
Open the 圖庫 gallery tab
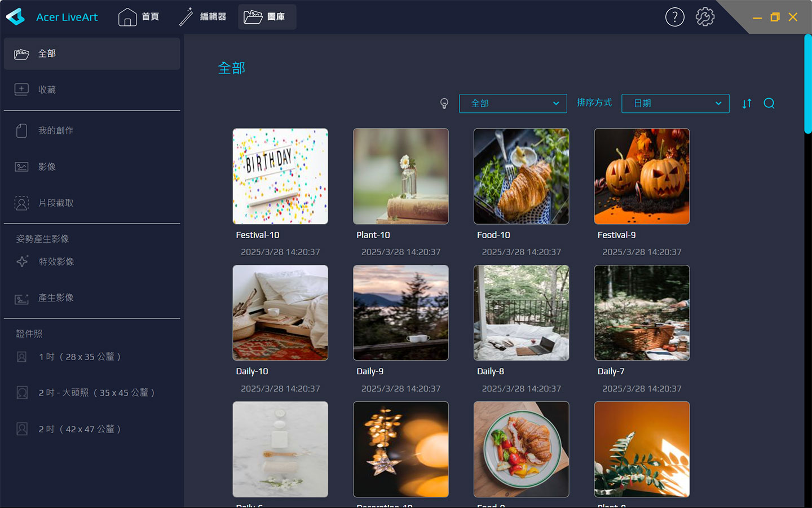(265, 17)
